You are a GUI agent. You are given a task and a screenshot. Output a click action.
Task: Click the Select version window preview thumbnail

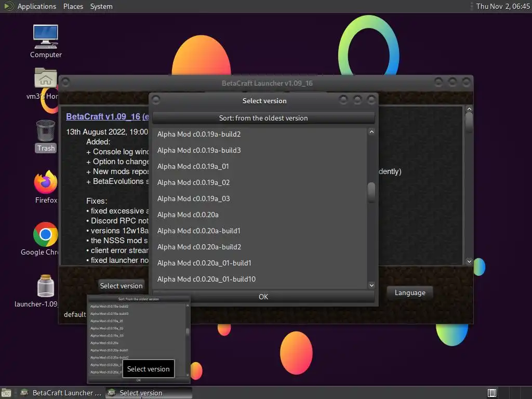[138, 339]
